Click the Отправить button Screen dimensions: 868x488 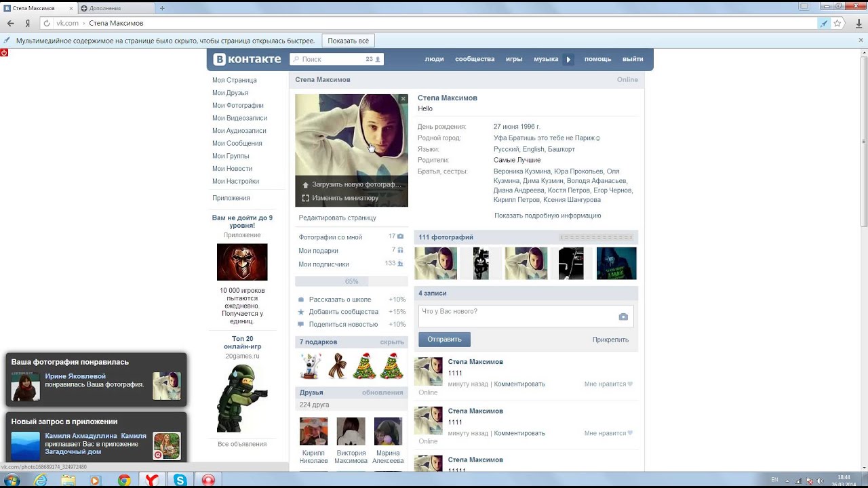click(x=444, y=340)
